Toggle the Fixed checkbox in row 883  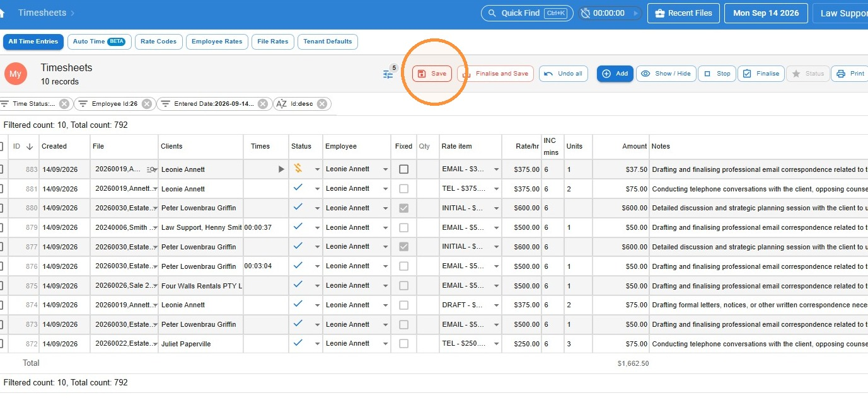[x=404, y=169]
